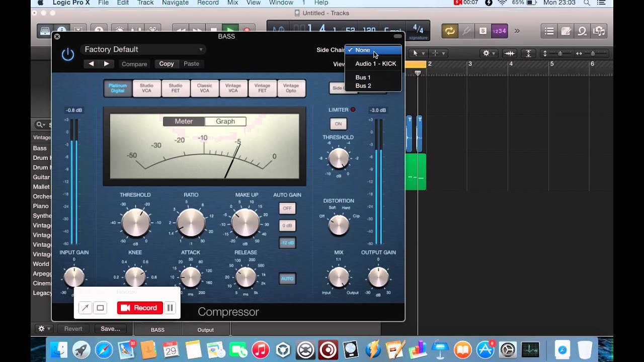This screenshot has width=644, height=362.
Task: Open the library gear action menu
Action: 44,329
